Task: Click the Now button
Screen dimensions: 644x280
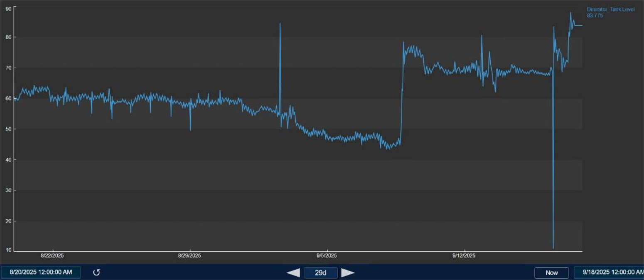Action: (x=552, y=273)
